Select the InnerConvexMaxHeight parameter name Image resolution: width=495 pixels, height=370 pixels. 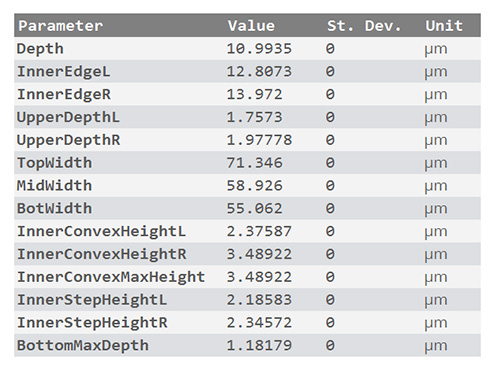tap(111, 277)
